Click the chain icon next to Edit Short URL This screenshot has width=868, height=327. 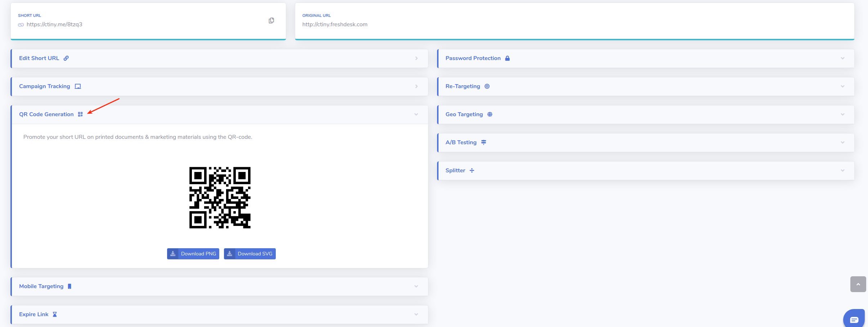click(66, 58)
